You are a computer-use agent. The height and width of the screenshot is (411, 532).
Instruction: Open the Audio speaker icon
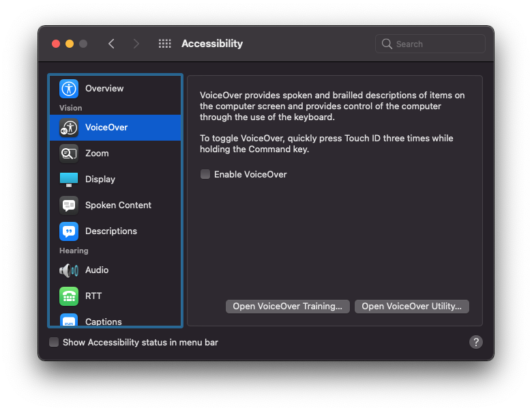point(69,270)
